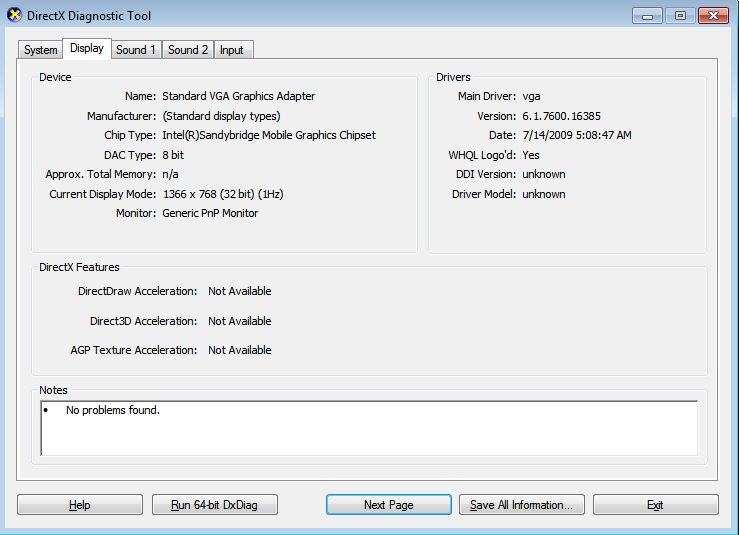
Task: Click AGP Texture Acceleration 'Not Available' value
Action: tap(240, 350)
